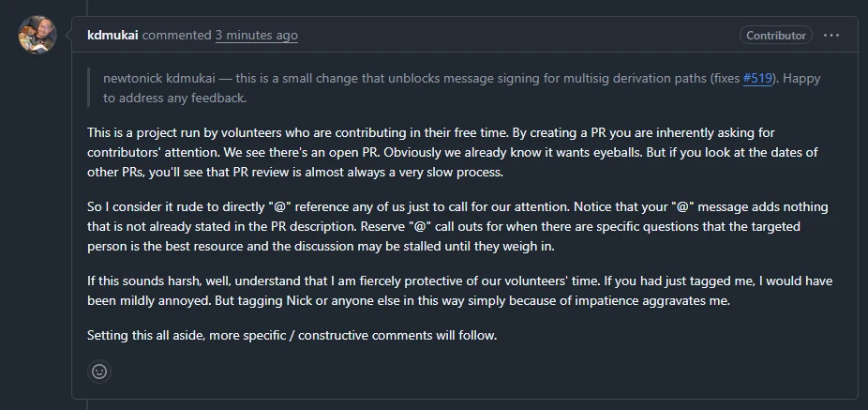Click the paragraph starting "If this sounds harsh"
Image resolution: width=868 pixels, height=410 pixels.
pyautogui.click(x=375, y=289)
